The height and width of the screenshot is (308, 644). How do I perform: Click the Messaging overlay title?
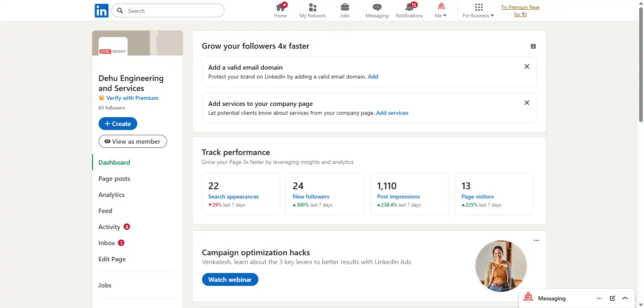pyautogui.click(x=552, y=298)
